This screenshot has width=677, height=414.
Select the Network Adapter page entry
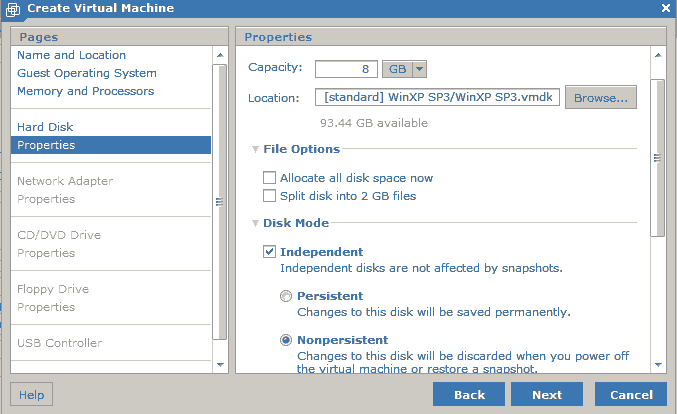[x=65, y=181]
